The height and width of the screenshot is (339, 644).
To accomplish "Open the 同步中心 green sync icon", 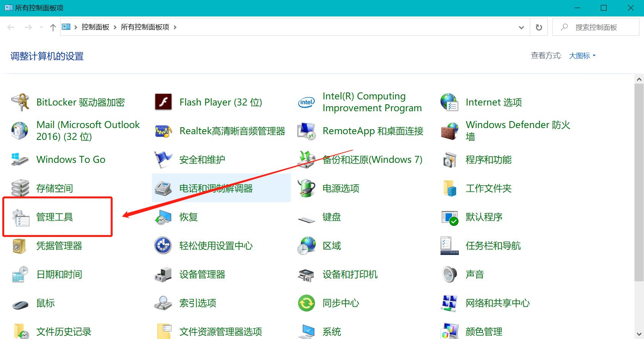I will (306, 303).
